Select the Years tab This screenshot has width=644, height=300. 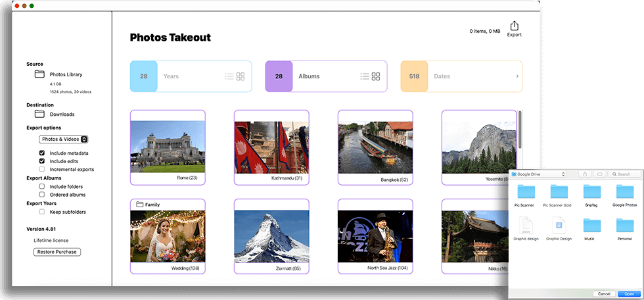(191, 76)
